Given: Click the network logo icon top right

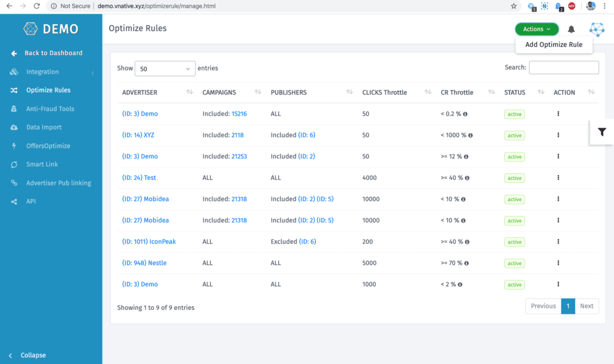Looking at the screenshot, I should click(597, 29).
